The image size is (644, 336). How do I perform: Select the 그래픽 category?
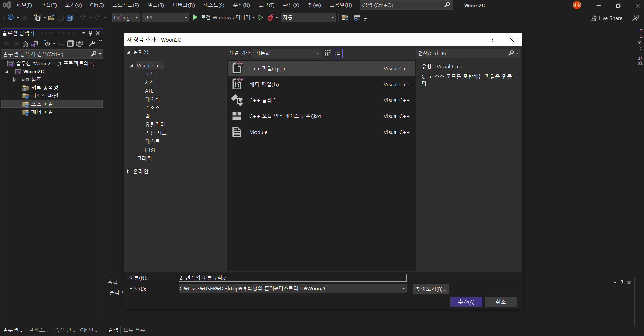144,158
